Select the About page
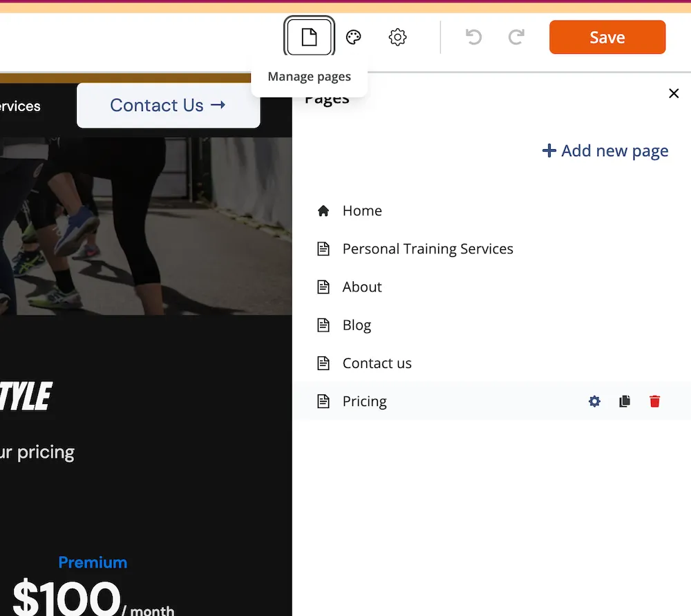Image resolution: width=691 pixels, height=616 pixels. pyautogui.click(x=491, y=287)
